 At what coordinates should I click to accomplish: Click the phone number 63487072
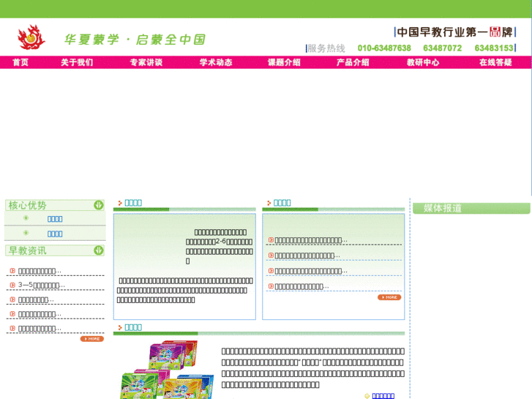[443, 48]
